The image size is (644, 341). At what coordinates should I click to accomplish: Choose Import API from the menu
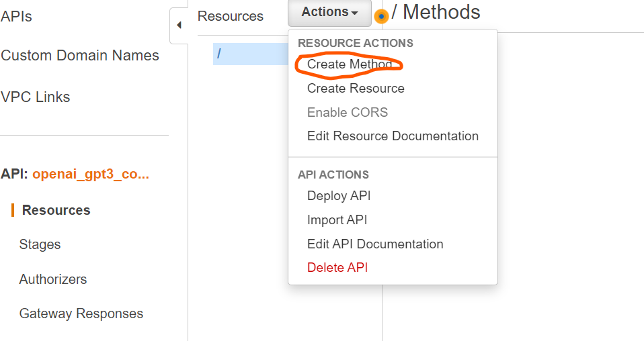pyautogui.click(x=337, y=220)
